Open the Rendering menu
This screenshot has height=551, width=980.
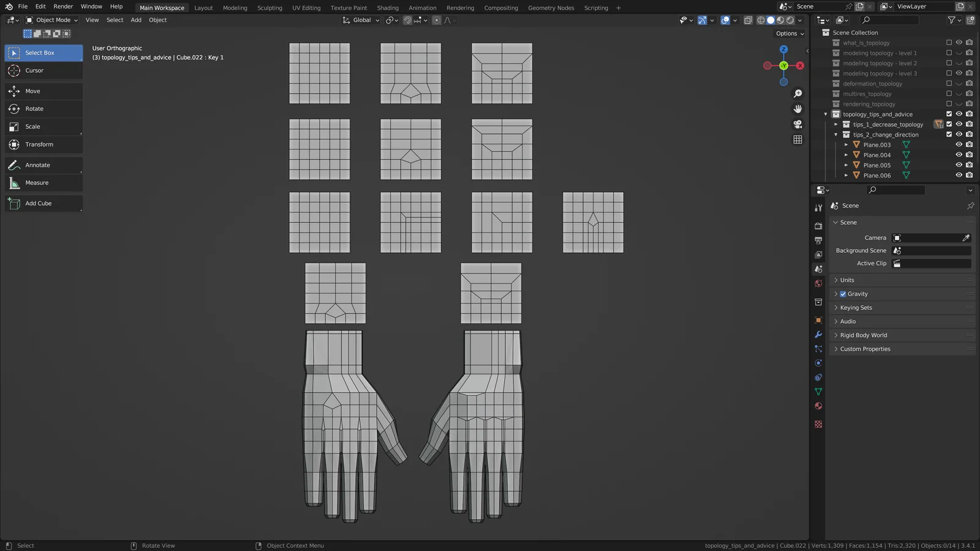click(x=460, y=7)
